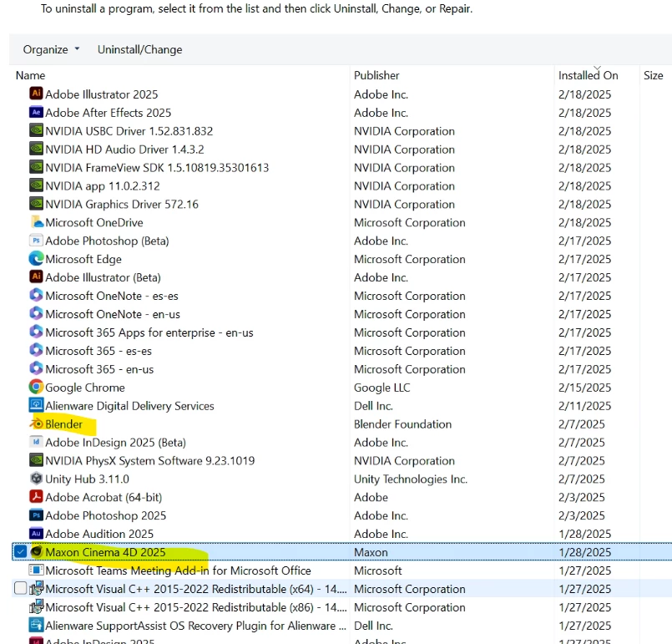Sort by the Size column header
672x644 pixels.
pyautogui.click(x=653, y=75)
